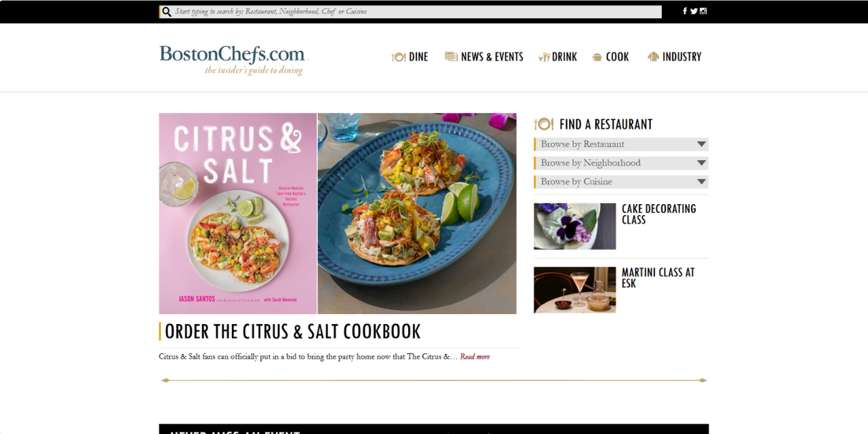Open the Martini Class cocktail thumbnail
Viewport: 868px width, 434px height.
point(574,290)
